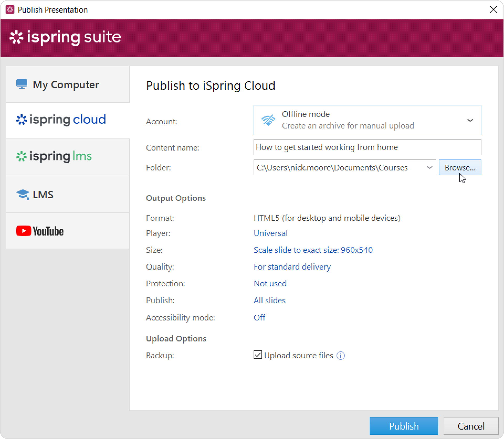
Task: Open the Universal player link
Action: tap(270, 233)
